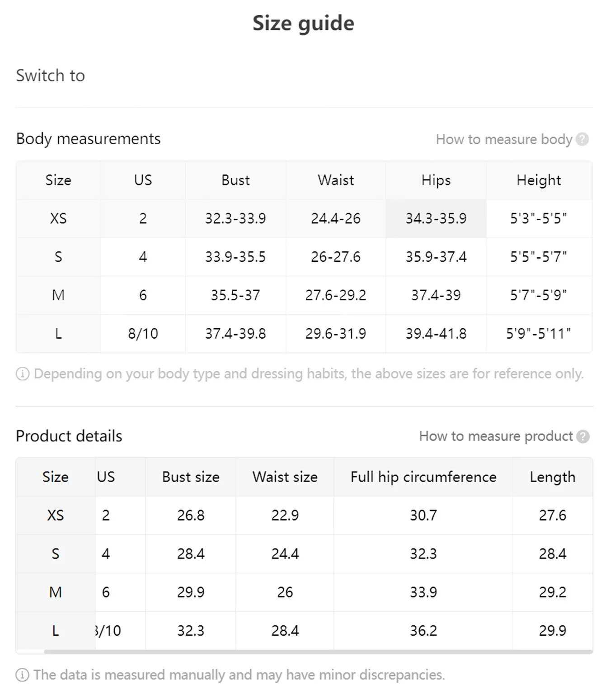This screenshot has height=700, width=610.
Task: Select the highlighted Hips cell 34.3-35.9
Action: [436, 218]
